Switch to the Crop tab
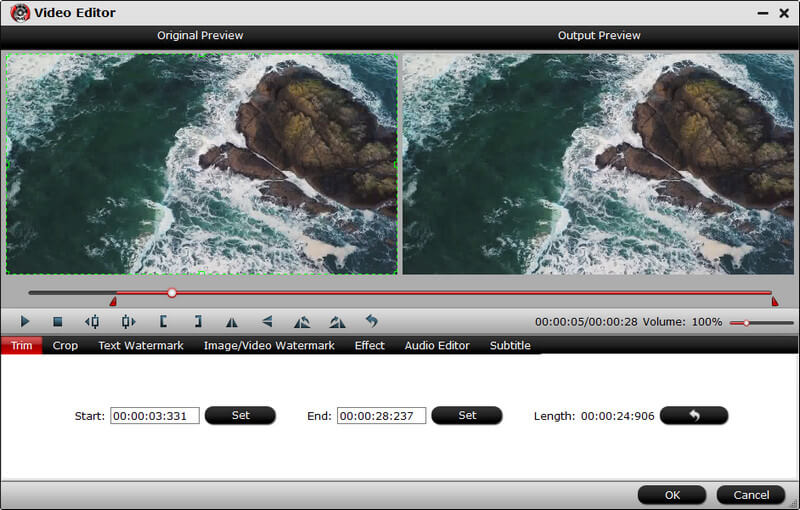 click(65, 346)
